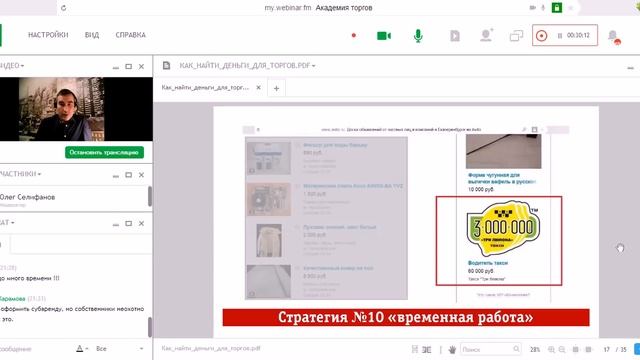The image size is (640, 360).
Task: Click the round red record button
Action: [542, 36]
